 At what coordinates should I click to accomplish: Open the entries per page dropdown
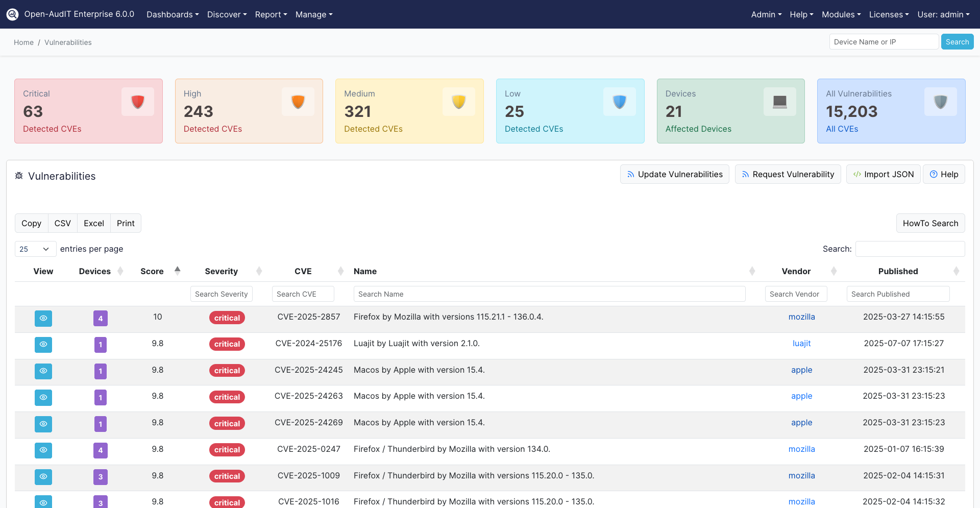(35, 249)
